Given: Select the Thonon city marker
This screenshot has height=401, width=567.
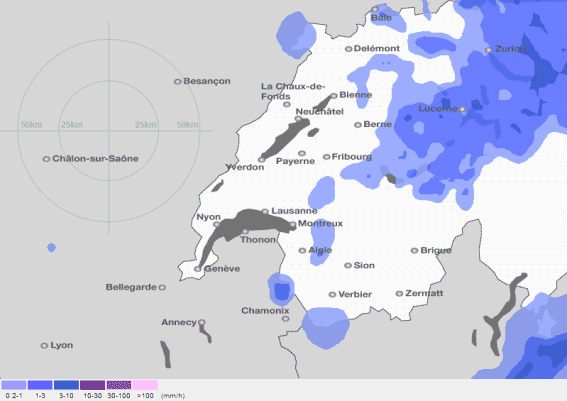Looking at the screenshot, I should point(245,231).
